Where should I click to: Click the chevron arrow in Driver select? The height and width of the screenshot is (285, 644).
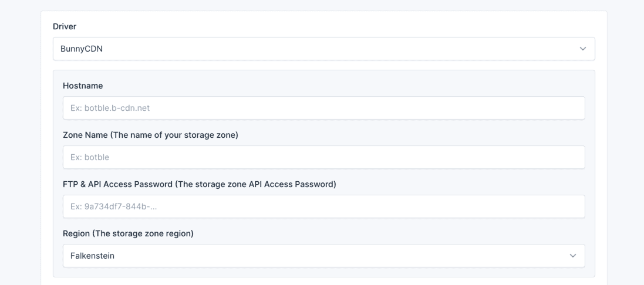[x=582, y=49]
